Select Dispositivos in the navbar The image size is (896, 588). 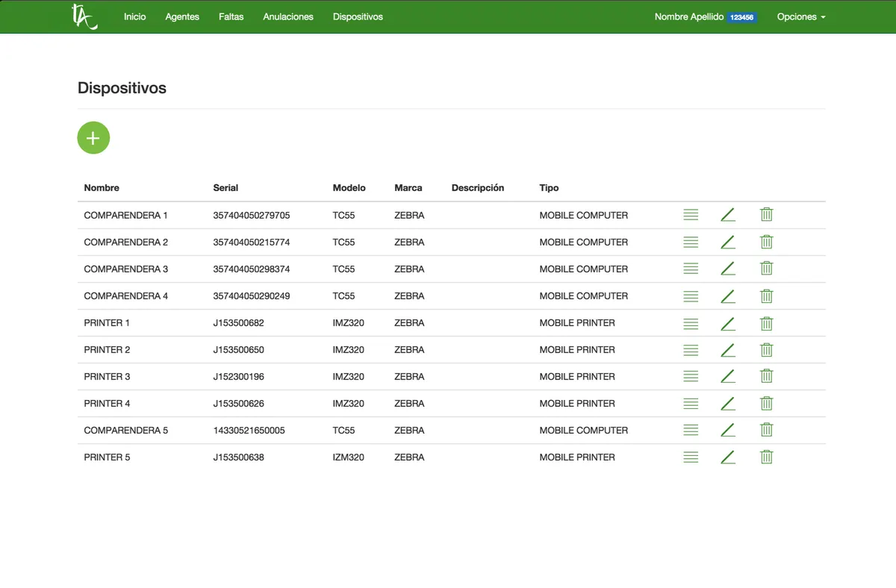click(x=358, y=16)
